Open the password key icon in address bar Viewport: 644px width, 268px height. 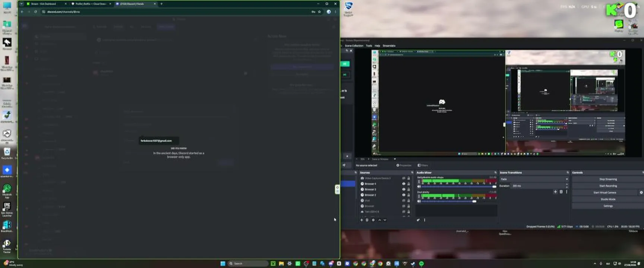pyautogui.click(x=313, y=12)
